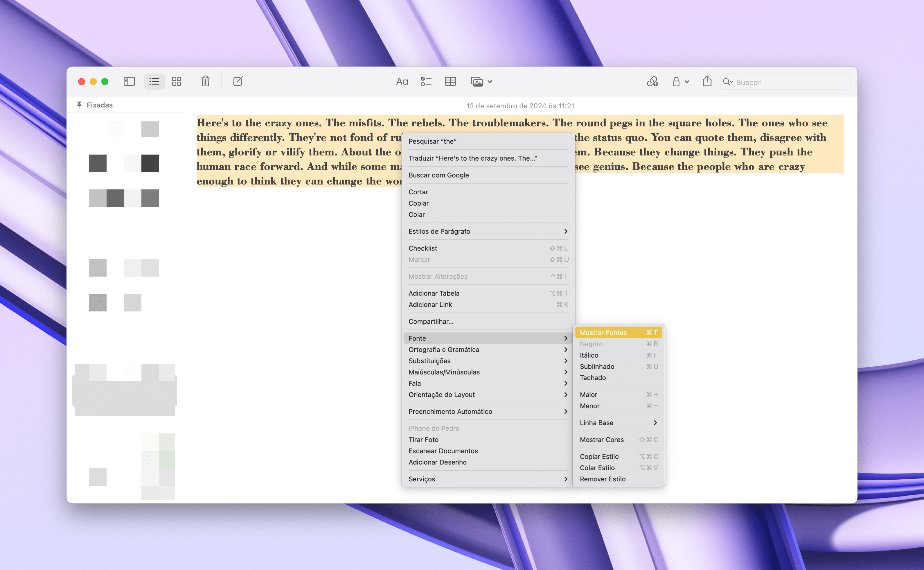This screenshot has width=924, height=570.
Task: Insert a table via toolbar icon
Action: click(x=450, y=81)
